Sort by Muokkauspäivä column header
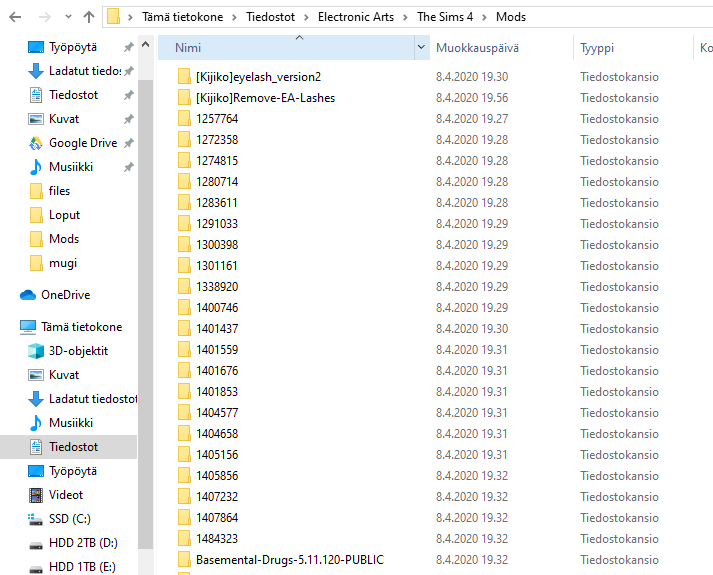Viewport: 713px width, 575px height. point(502,48)
